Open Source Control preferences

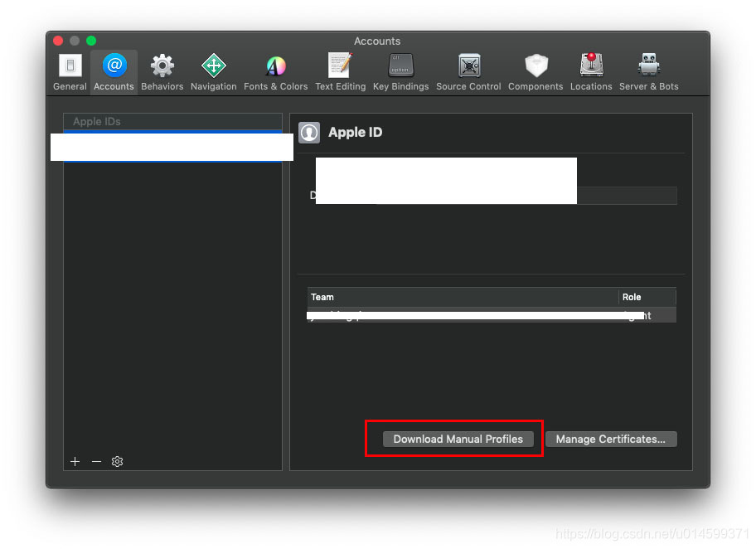click(x=468, y=72)
